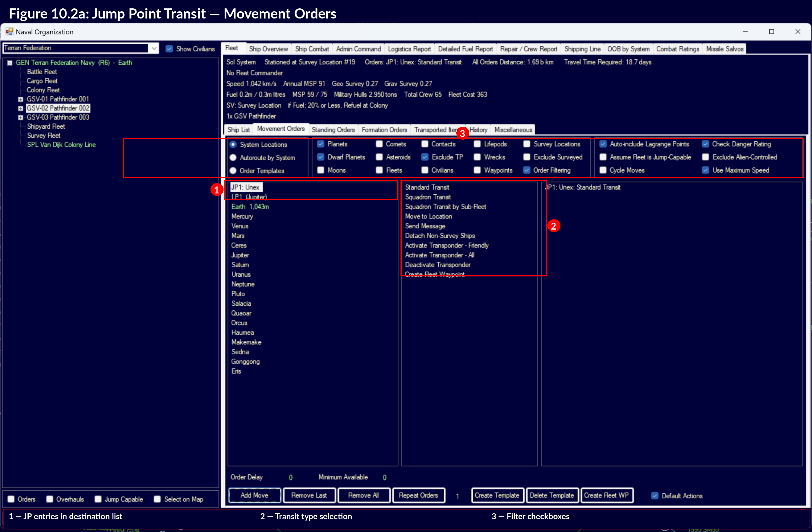Uncheck Use Maximum Speed
The height and width of the screenshot is (532, 812).
[705, 170]
